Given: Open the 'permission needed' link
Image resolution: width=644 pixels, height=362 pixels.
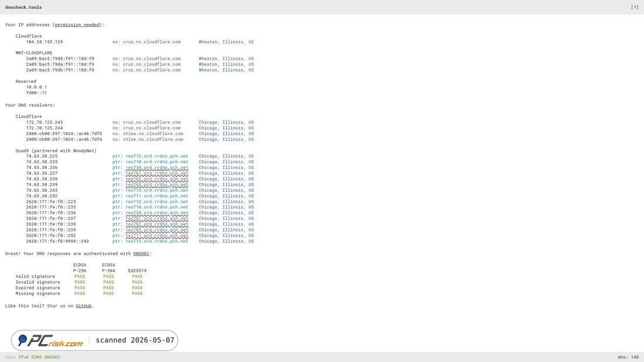Looking at the screenshot, I should pos(77,25).
